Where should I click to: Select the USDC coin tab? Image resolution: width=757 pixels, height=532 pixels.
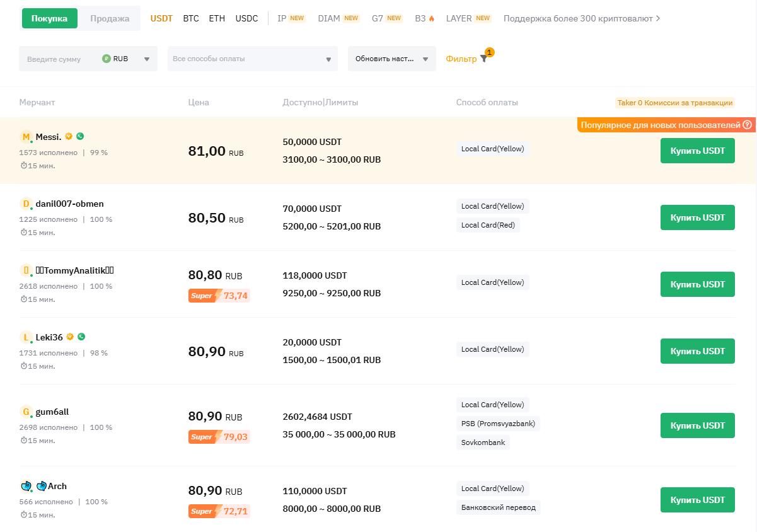pyautogui.click(x=246, y=19)
